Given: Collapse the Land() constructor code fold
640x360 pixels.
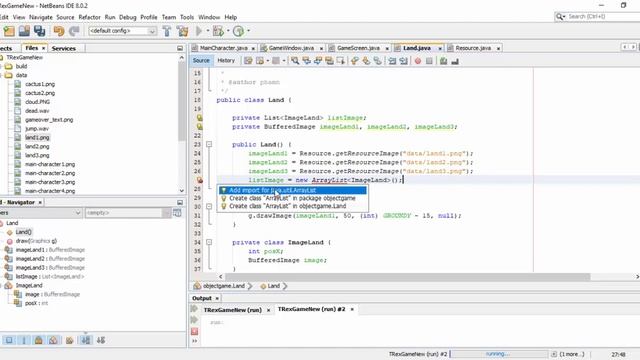Looking at the screenshot, I should coord(209,144).
